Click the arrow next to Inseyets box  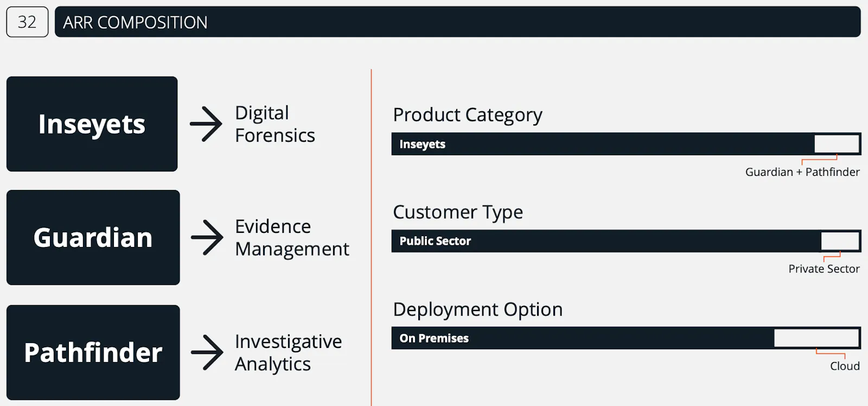(x=206, y=124)
